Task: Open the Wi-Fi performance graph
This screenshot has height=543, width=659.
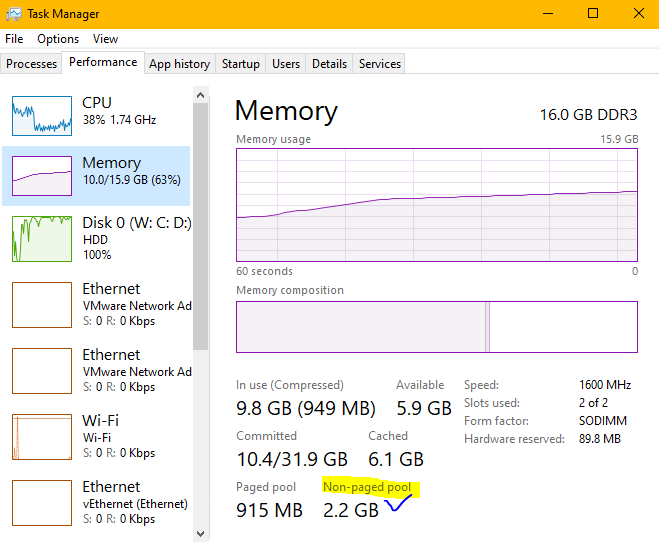Action: (42, 436)
